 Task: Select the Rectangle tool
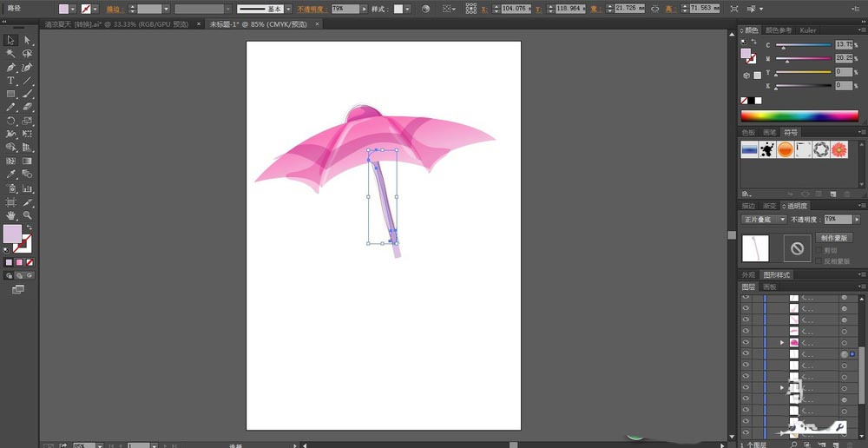[x=10, y=94]
